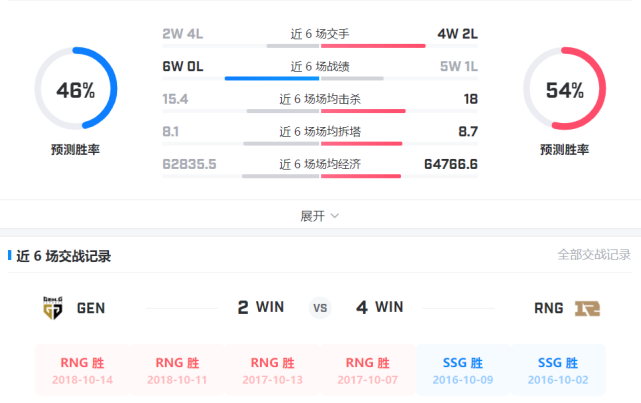641x403 pixels.
Task: Click the RNG team logo icon
Action: tap(586, 308)
